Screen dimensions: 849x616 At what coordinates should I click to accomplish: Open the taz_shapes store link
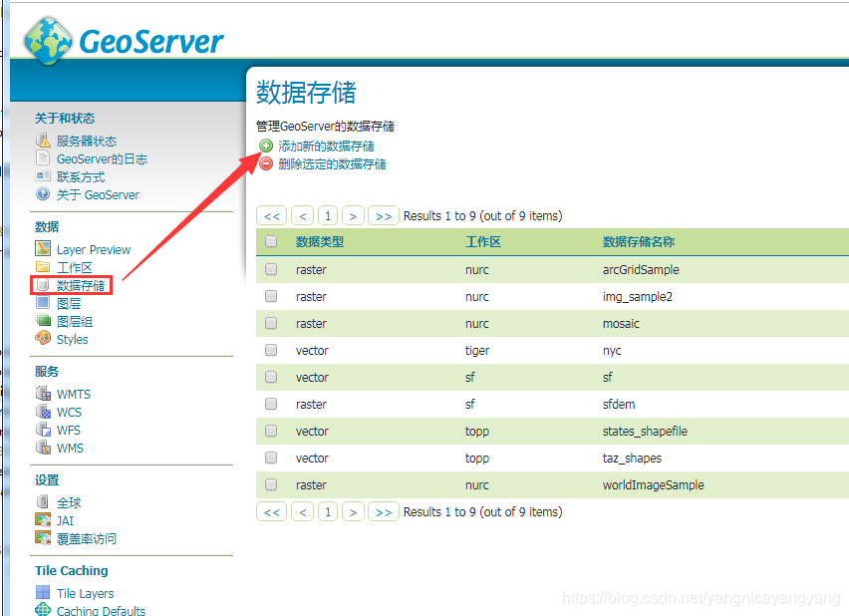pos(632,458)
